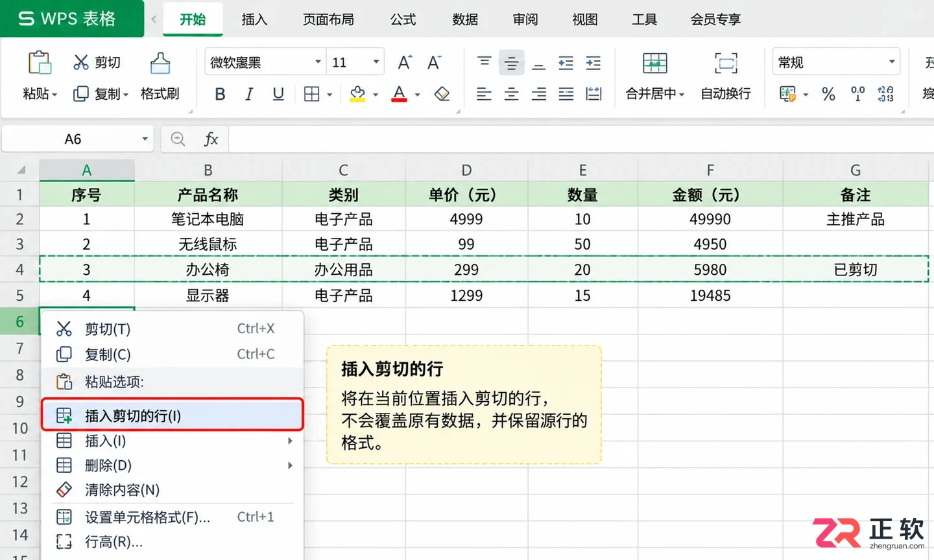The image size is (934, 560).
Task: Choose 清除内容(N) menu item
Action: pos(173,490)
